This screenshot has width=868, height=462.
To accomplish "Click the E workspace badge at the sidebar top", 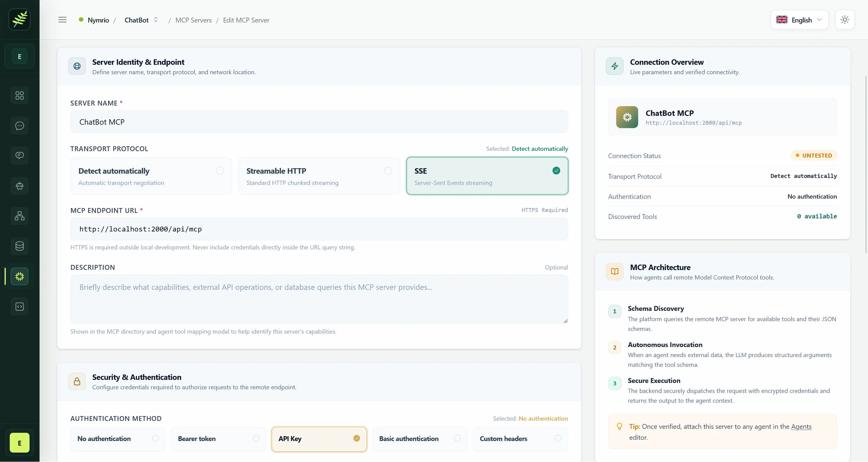I will pos(19,57).
